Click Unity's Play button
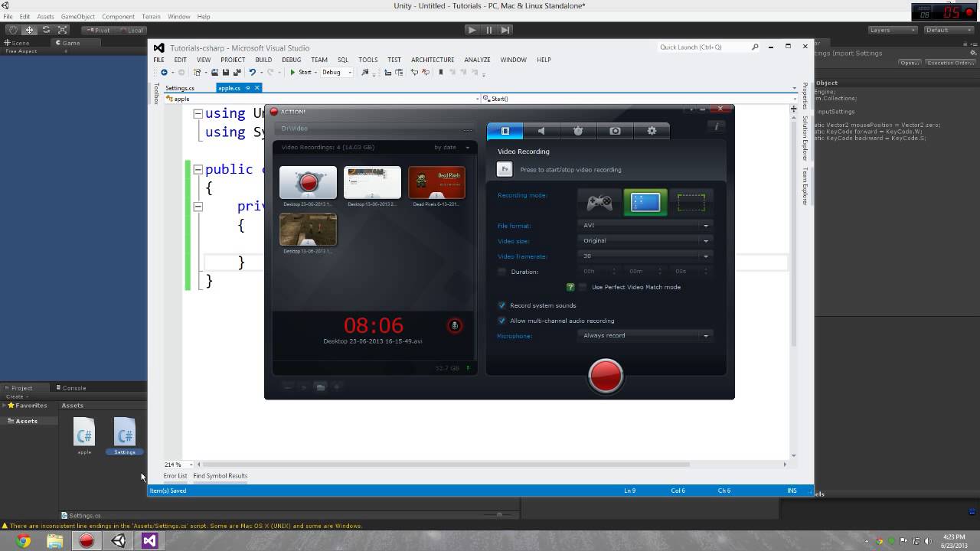 tap(472, 30)
